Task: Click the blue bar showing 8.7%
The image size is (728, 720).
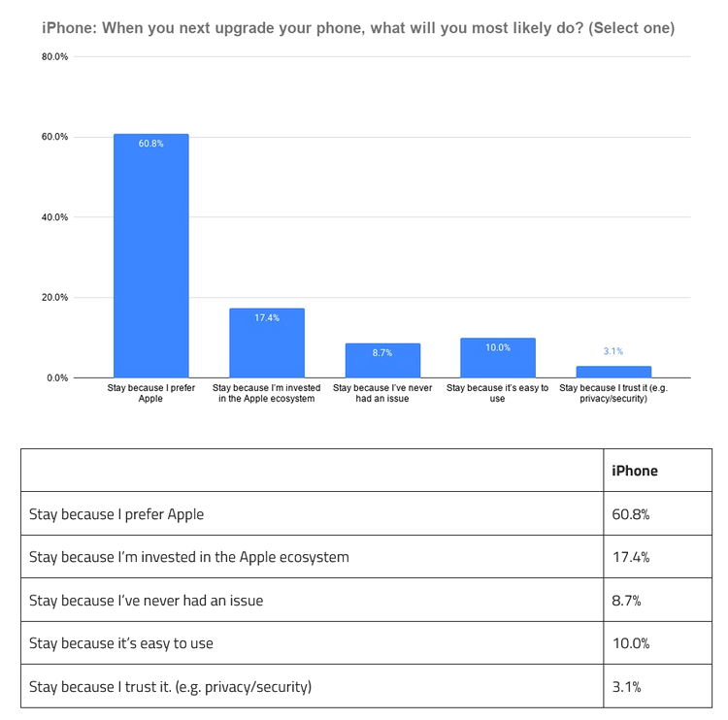Action: click(x=382, y=361)
